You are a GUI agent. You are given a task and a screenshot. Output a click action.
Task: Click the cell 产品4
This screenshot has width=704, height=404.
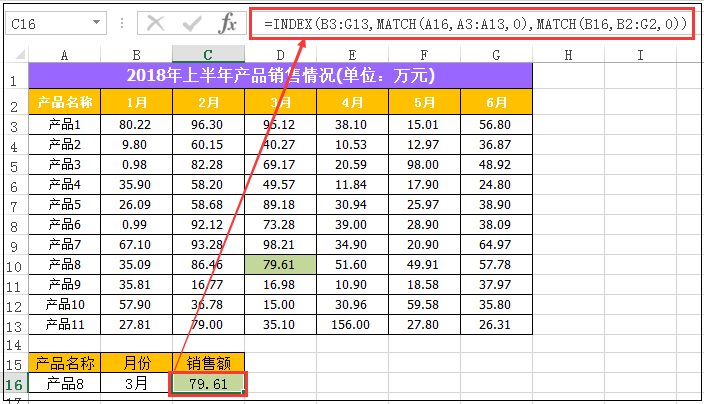click(x=65, y=184)
